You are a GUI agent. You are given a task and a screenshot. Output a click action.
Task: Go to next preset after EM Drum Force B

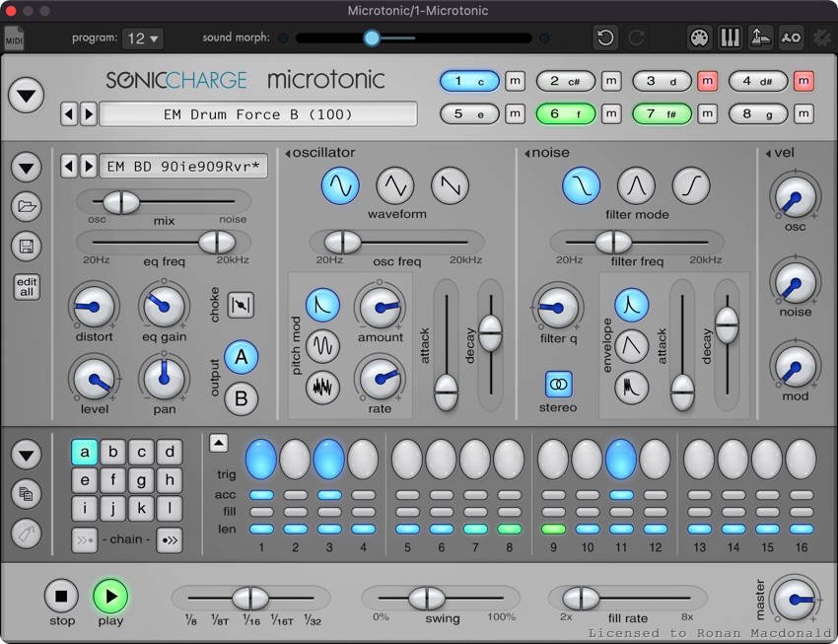[89, 113]
